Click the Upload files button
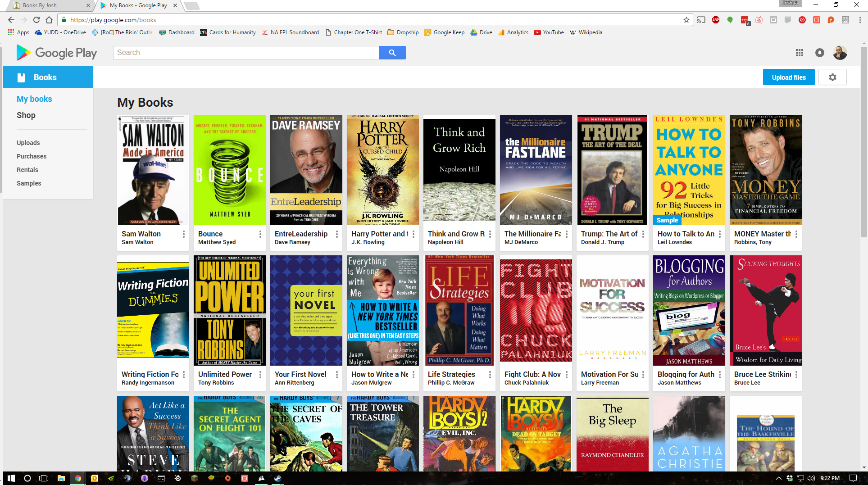Image resolution: width=868 pixels, height=485 pixels. click(x=789, y=77)
